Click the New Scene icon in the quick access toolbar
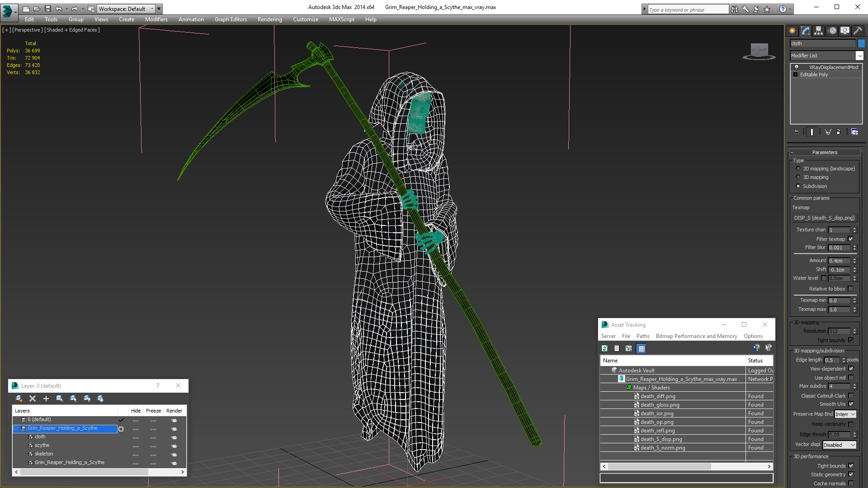This screenshot has height=488, width=868. [x=26, y=9]
